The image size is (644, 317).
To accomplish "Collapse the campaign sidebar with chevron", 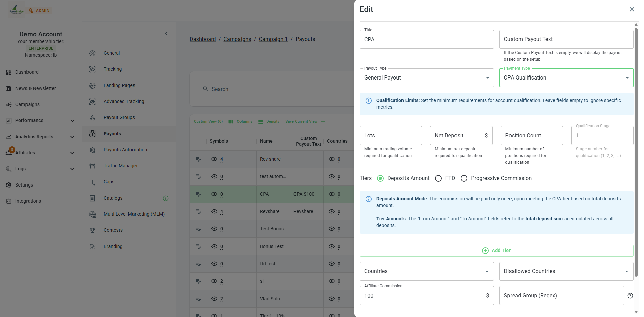I will click(x=166, y=33).
